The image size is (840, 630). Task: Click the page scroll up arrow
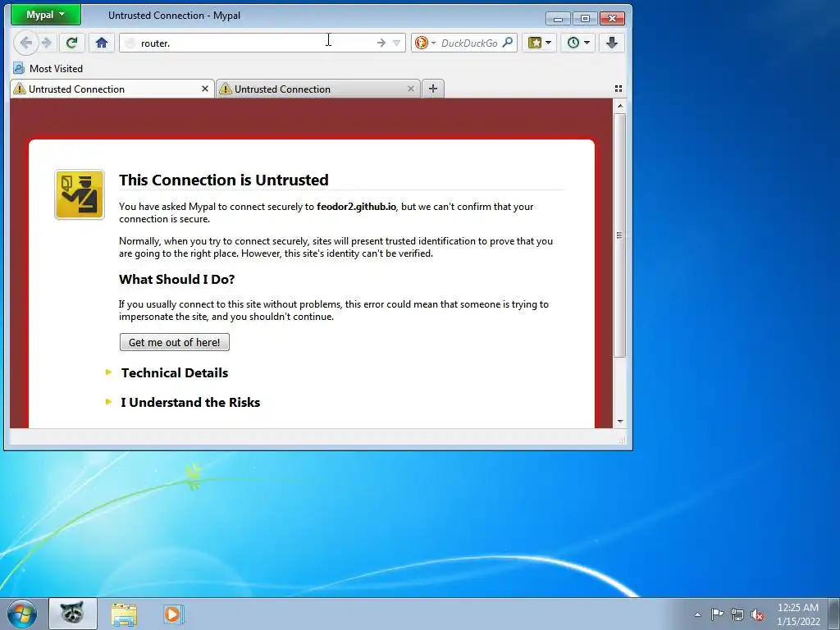click(620, 106)
